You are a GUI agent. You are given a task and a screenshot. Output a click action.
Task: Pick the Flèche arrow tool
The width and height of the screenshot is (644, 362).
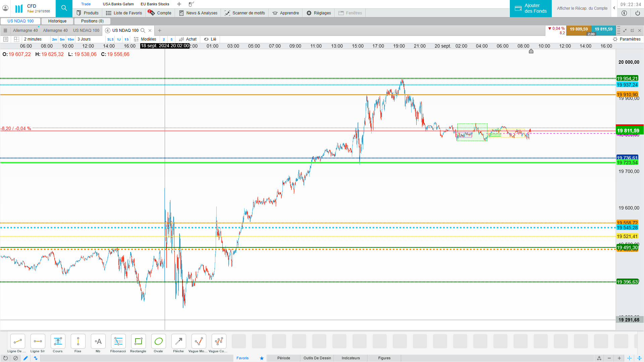pyautogui.click(x=178, y=342)
